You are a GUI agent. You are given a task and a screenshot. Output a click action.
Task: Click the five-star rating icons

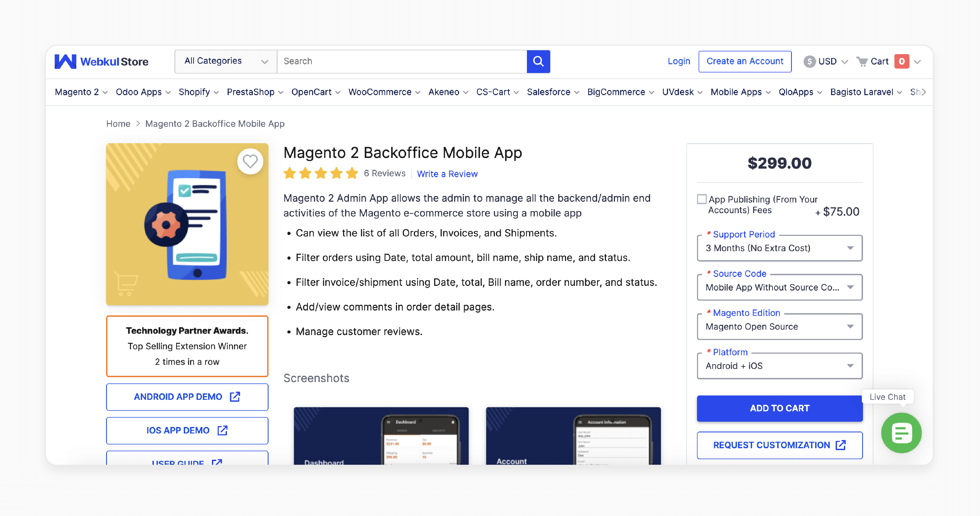(321, 173)
